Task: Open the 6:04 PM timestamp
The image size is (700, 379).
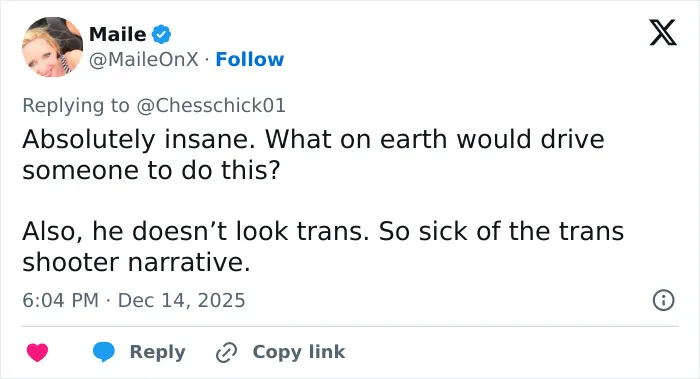Action: point(61,300)
